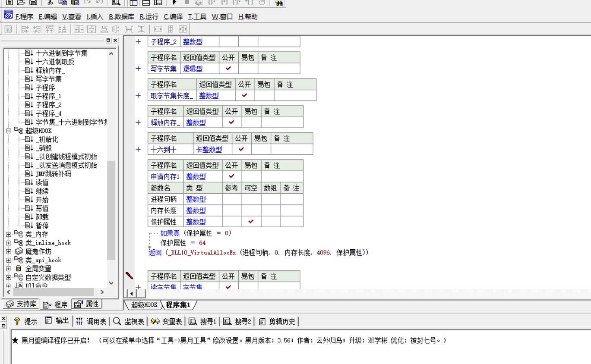Click the align right edges icon
591x364 pixels.
coord(37,29)
